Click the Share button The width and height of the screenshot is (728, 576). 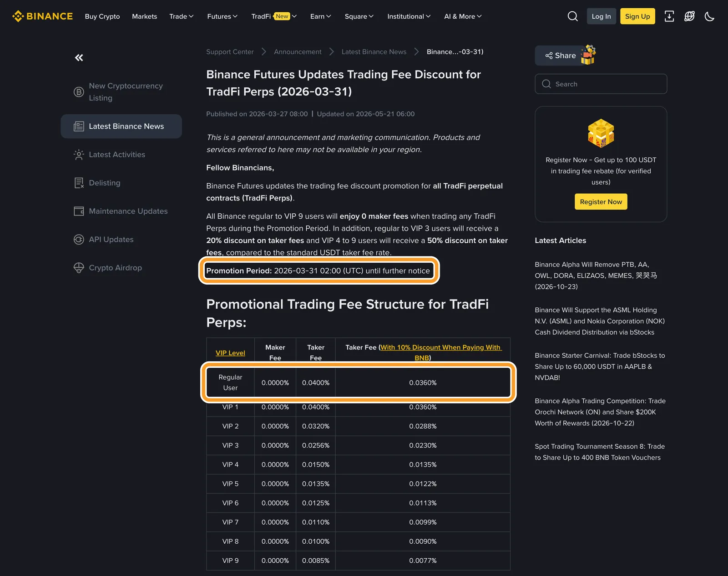561,55
